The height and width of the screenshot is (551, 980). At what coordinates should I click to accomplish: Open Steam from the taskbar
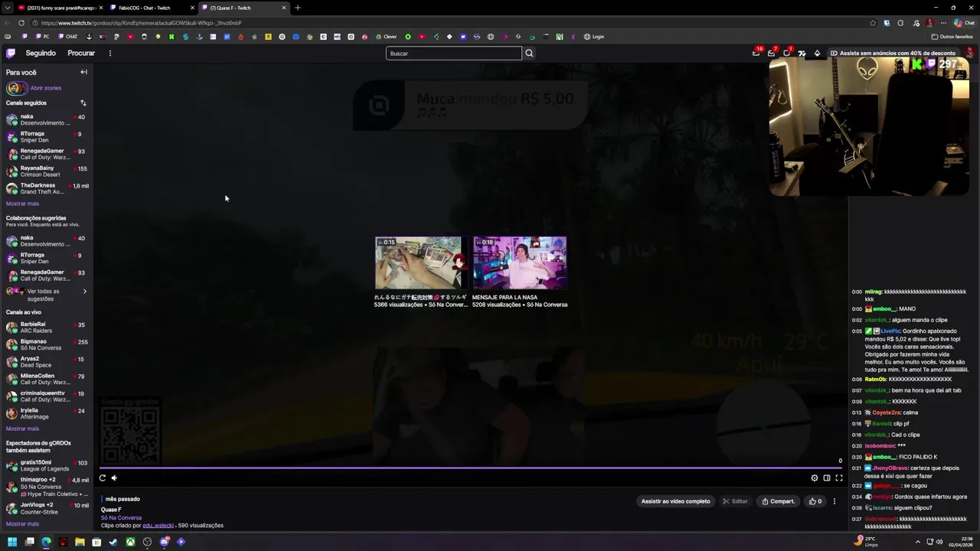[113, 542]
